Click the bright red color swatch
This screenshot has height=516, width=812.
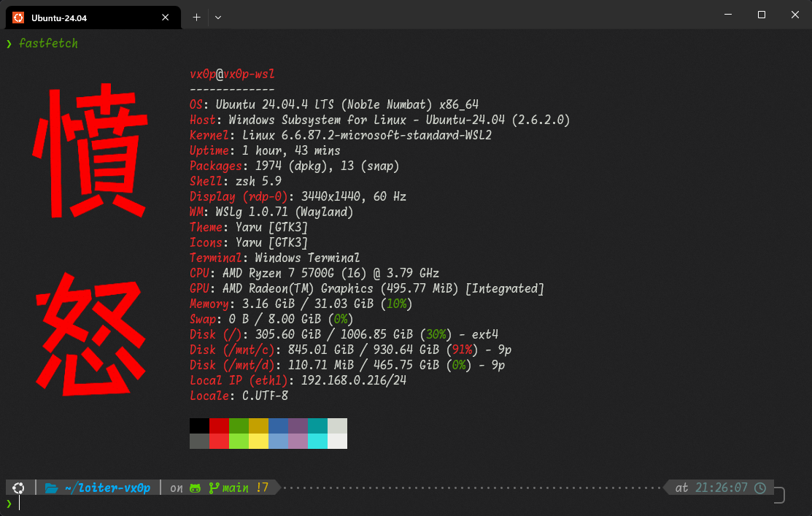click(x=219, y=441)
